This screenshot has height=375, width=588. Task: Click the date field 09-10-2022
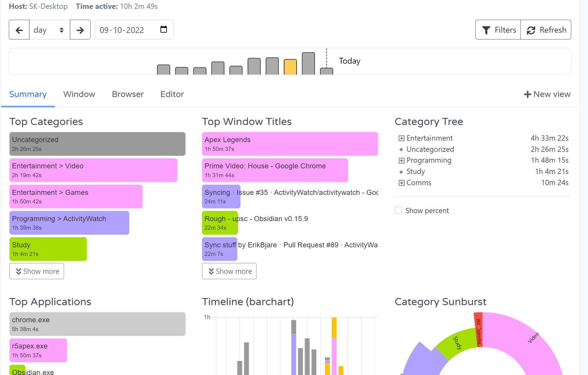[x=134, y=30]
